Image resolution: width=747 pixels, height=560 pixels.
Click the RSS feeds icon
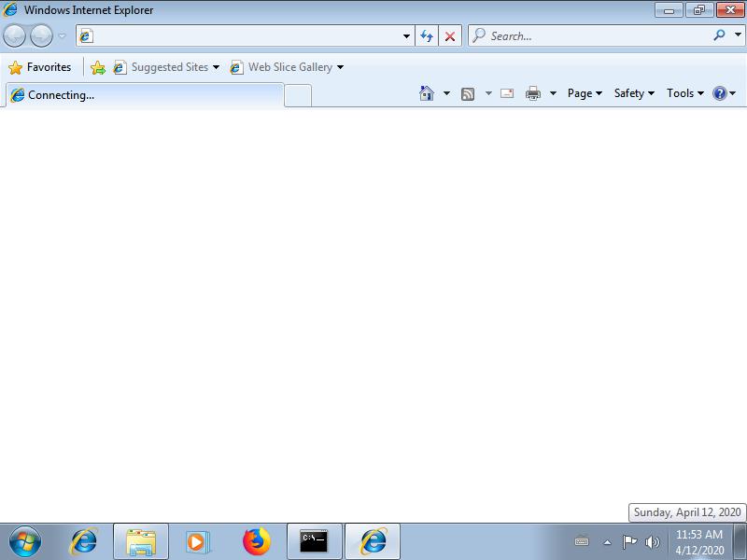[468, 93]
